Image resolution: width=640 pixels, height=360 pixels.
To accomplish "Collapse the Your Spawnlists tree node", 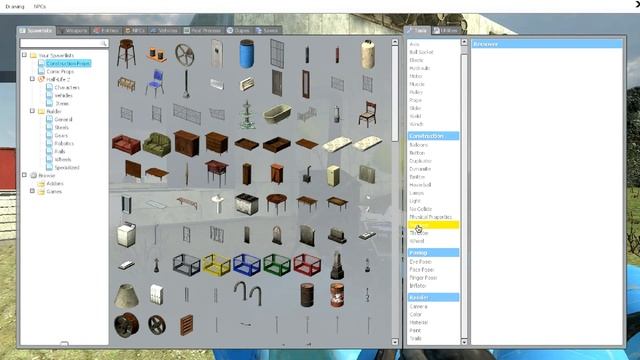I will pyautogui.click(x=24, y=55).
